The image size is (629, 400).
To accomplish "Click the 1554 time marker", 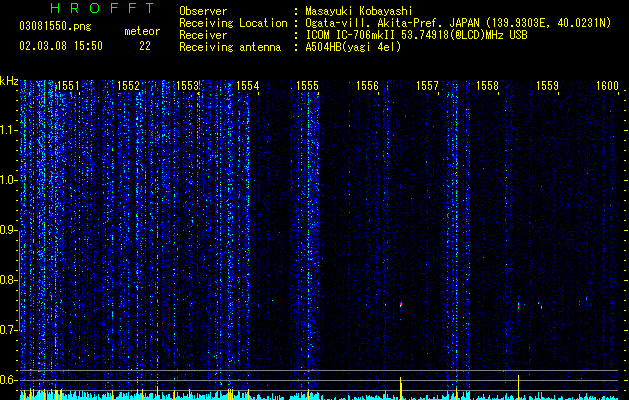I will (x=248, y=86).
